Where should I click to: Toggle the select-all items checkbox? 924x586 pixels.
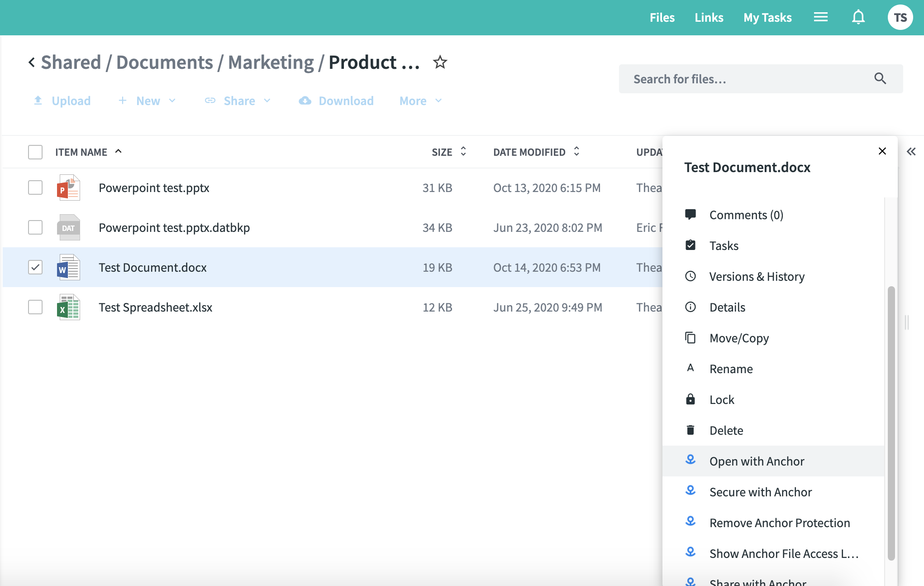click(35, 152)
